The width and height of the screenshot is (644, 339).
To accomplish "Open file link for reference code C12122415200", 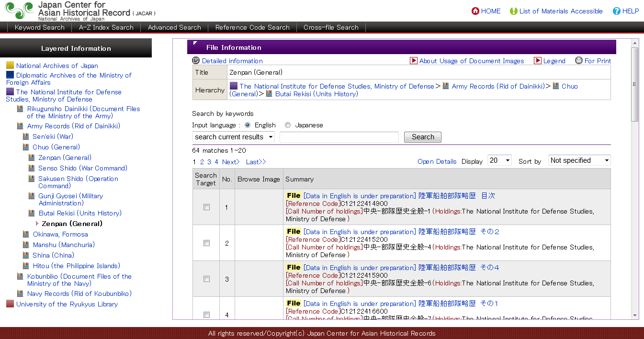I will click(x=402, y=232).
